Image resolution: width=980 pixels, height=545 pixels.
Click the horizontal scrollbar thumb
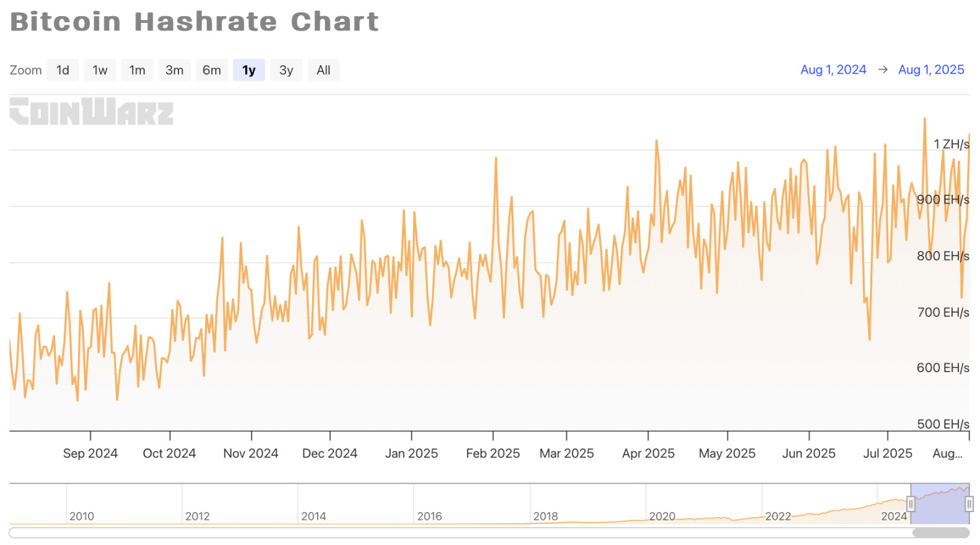click(940, 533)
